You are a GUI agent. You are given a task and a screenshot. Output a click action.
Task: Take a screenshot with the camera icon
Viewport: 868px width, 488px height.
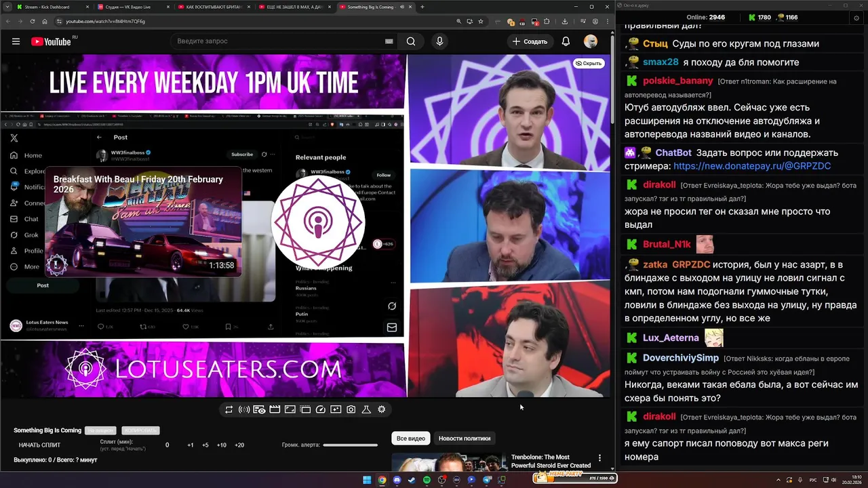(x=351, y=409)
